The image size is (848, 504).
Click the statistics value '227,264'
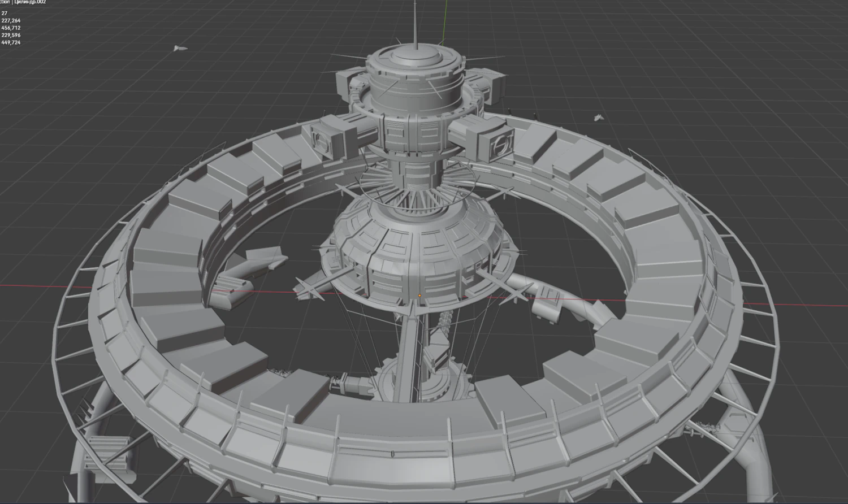point(11,20)
